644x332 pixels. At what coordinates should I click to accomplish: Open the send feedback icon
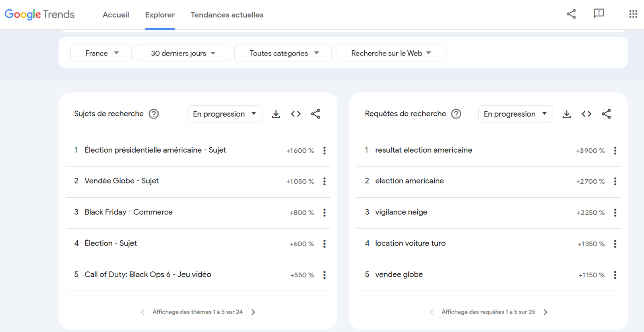599,14
